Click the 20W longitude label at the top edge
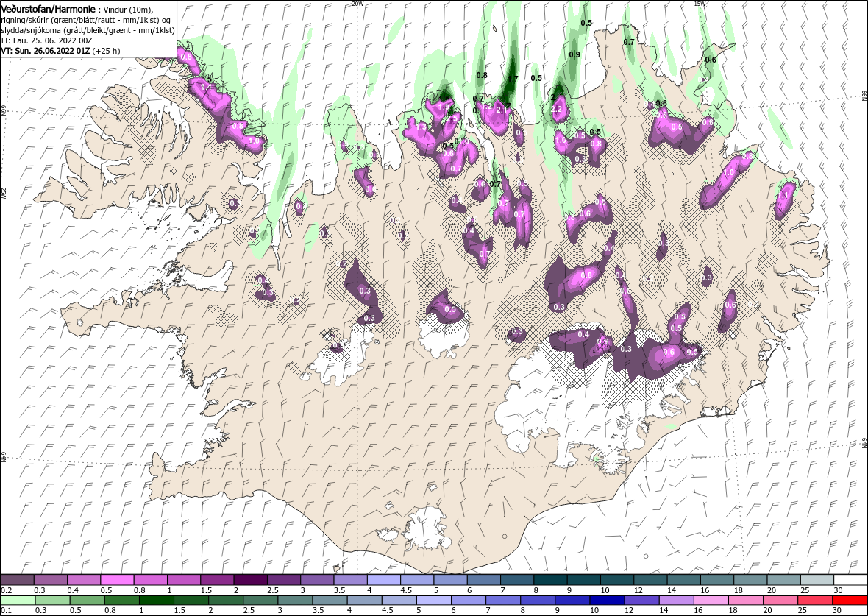 pyautogui.click(x=357, y=4)
